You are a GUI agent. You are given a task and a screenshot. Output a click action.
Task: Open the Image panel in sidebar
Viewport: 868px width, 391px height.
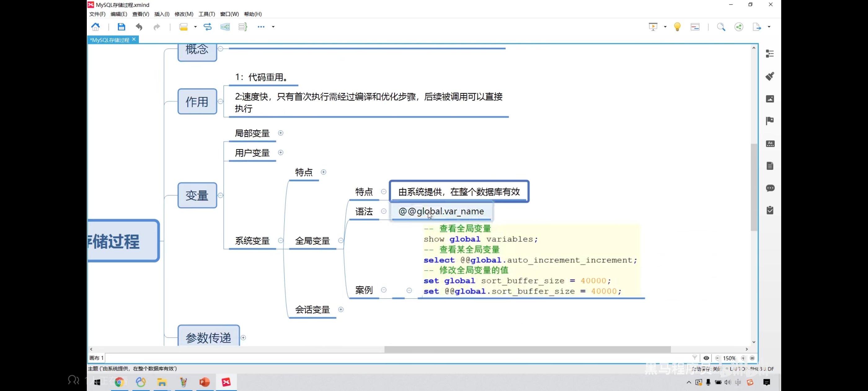(x=770, y=98)
